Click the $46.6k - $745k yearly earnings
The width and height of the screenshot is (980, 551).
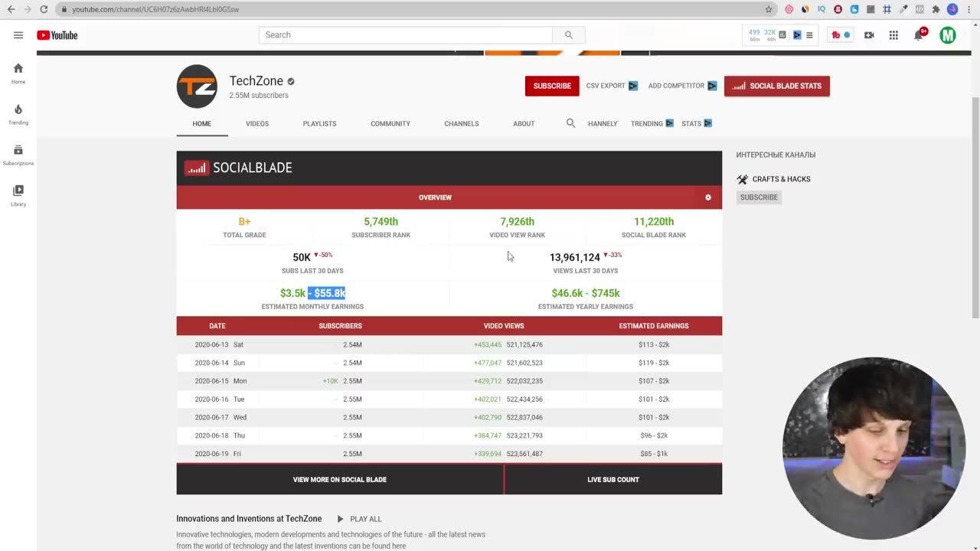click(586, 293)
